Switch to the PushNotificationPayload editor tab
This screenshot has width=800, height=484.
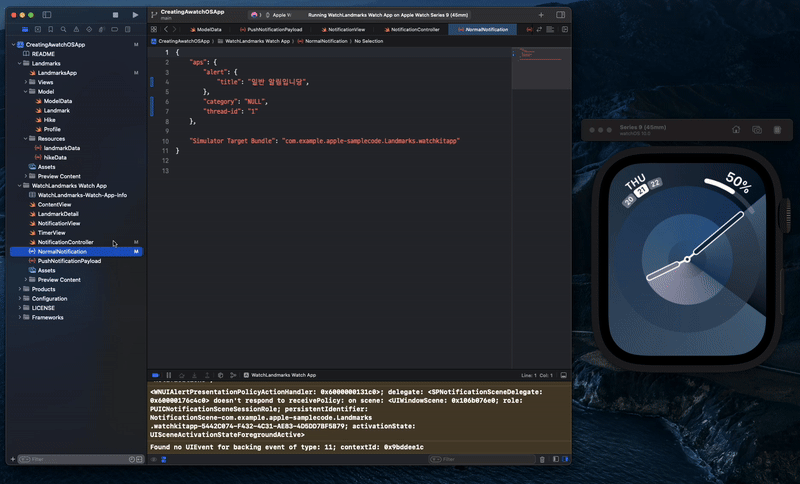(271, 30)
